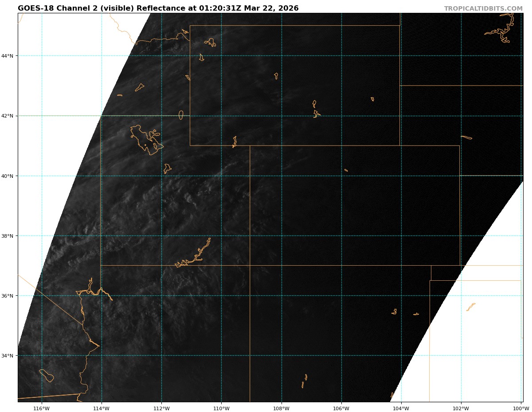This screenshot has height=412, width=532.
Task: Click the 100°W longitude axis label
Action: (x=521, y=408)
